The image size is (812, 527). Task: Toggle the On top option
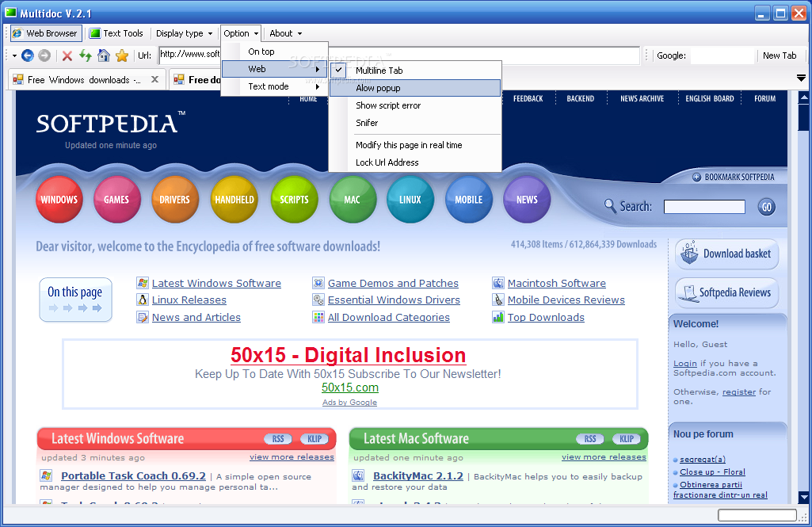click(x=274, y=52)
